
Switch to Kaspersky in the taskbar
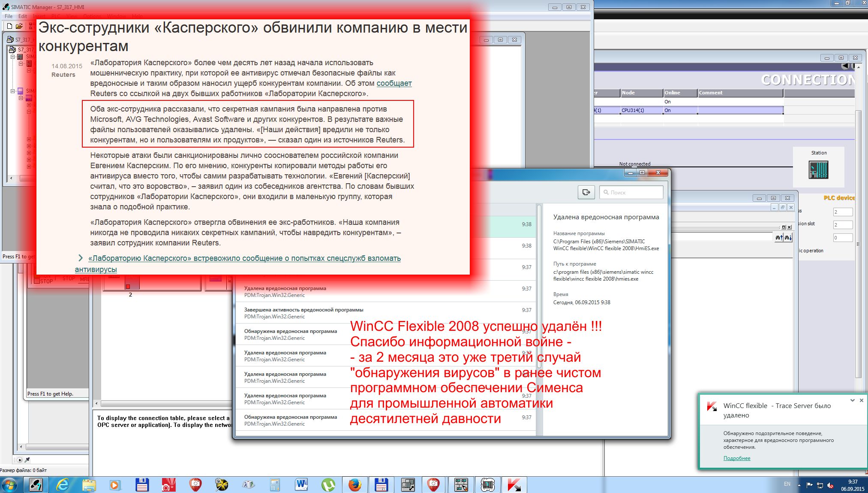tap(514, 485)
